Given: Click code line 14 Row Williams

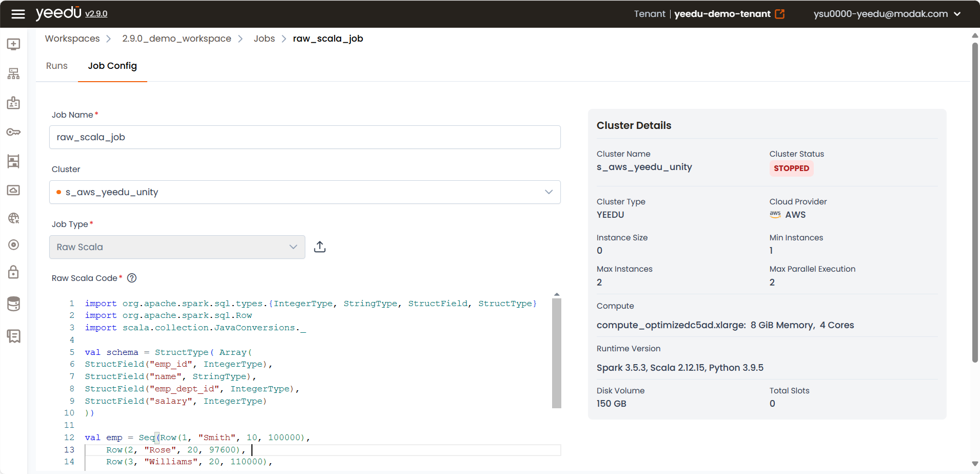Looking at the screenshot, I should [x=189, y=462].
